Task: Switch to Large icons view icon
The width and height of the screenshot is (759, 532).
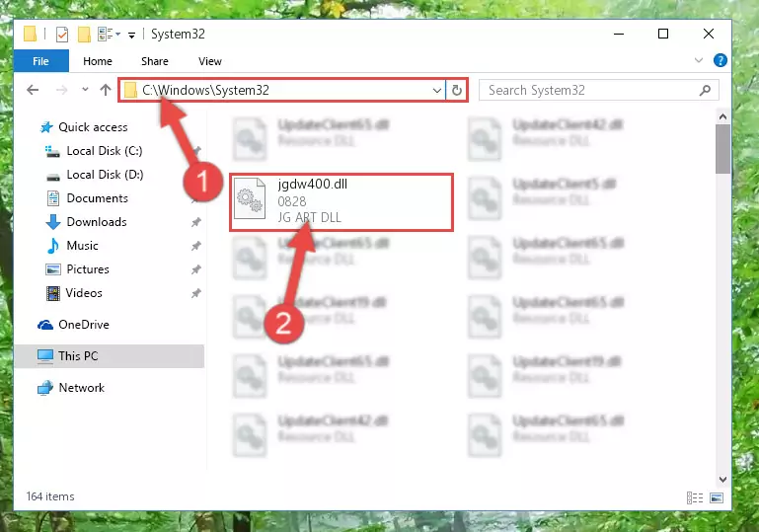Action: [717, 497]
